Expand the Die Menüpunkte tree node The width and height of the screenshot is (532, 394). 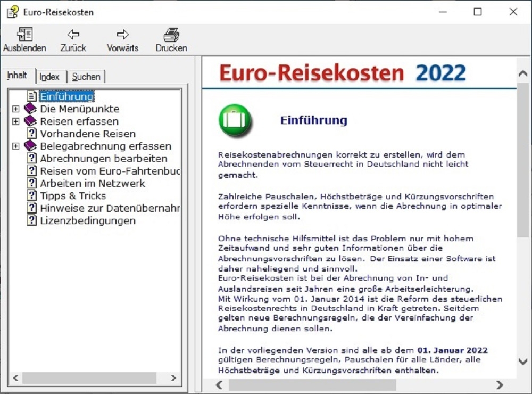(x=15, y=109)
